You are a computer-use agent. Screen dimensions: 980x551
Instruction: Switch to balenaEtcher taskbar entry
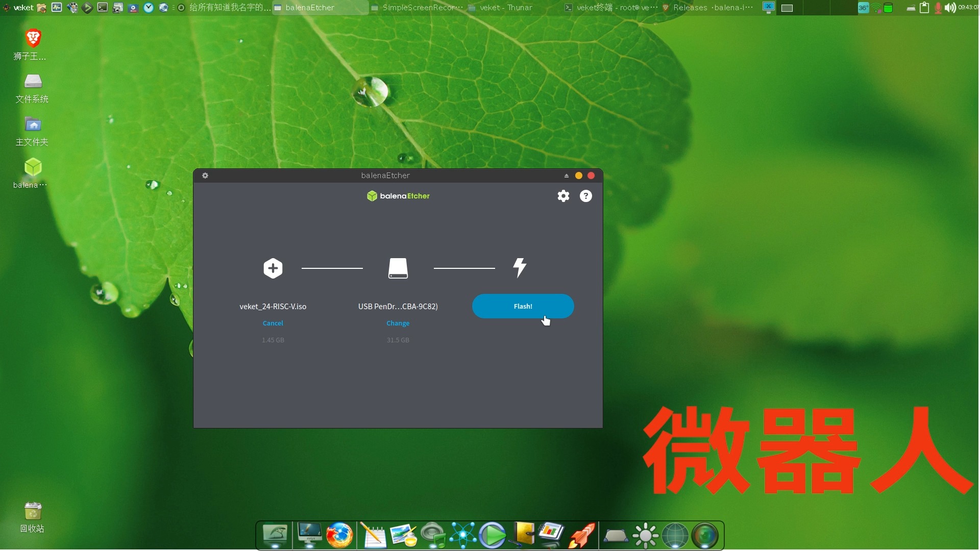[321, 8]
